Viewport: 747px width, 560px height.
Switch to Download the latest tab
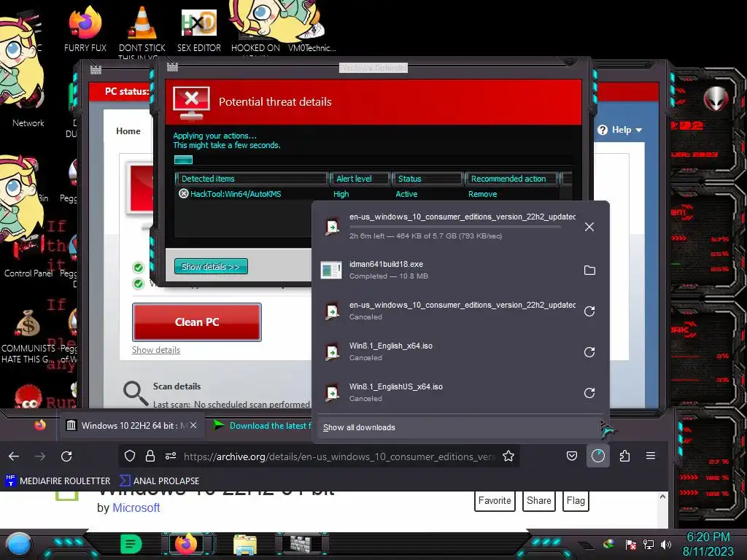(263, 425)
